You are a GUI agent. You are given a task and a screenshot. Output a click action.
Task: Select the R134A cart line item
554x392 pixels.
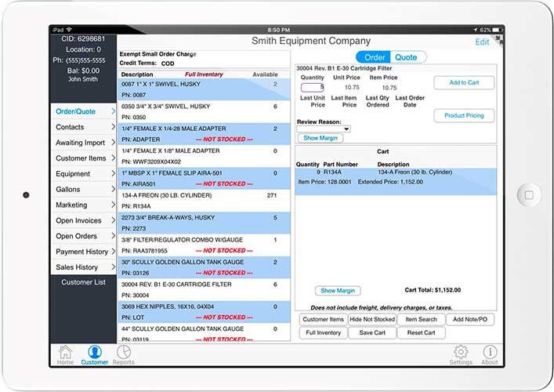coord(396,182)
